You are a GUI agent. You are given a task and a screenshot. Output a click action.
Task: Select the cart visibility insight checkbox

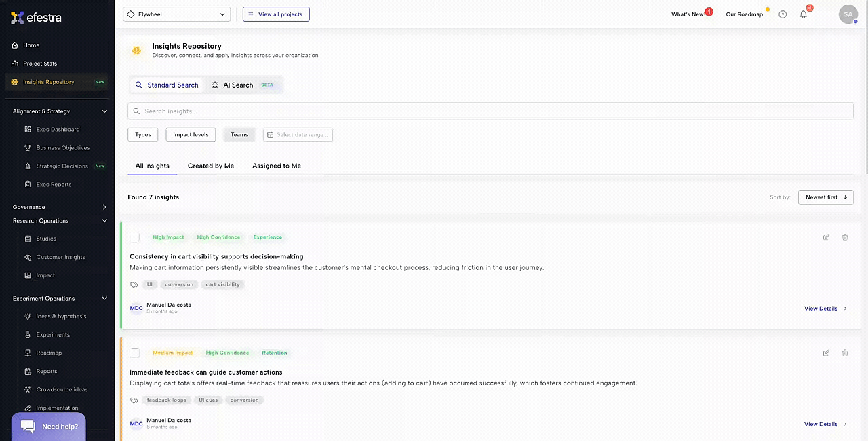tap(135, 237)
